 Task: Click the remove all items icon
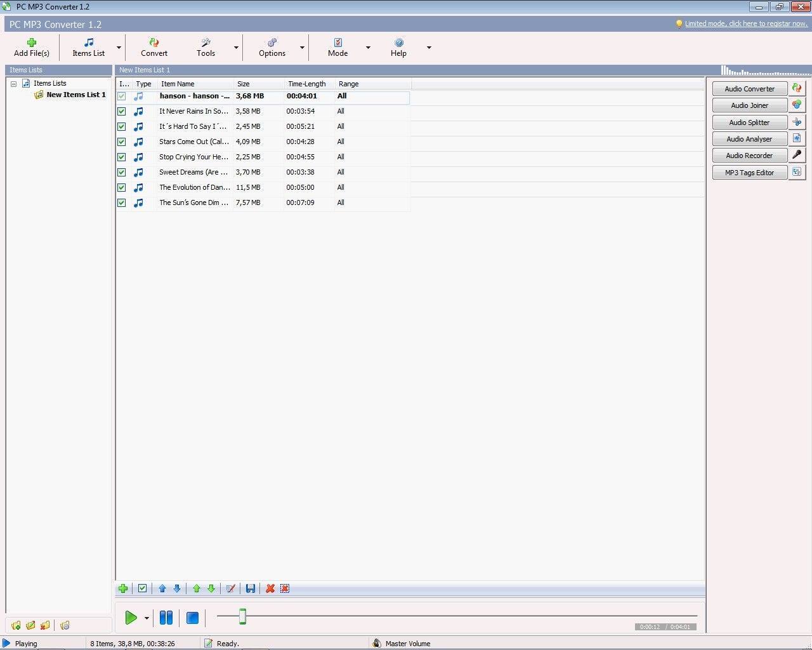285,588
